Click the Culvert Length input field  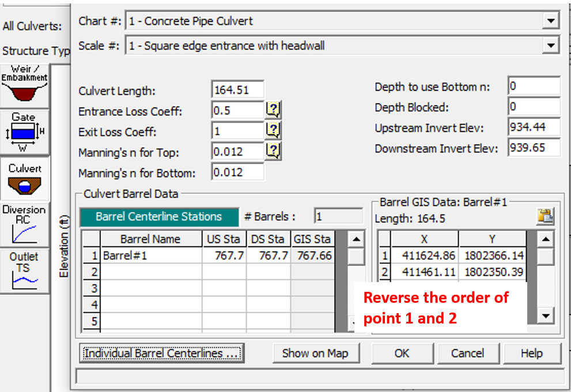237,89
